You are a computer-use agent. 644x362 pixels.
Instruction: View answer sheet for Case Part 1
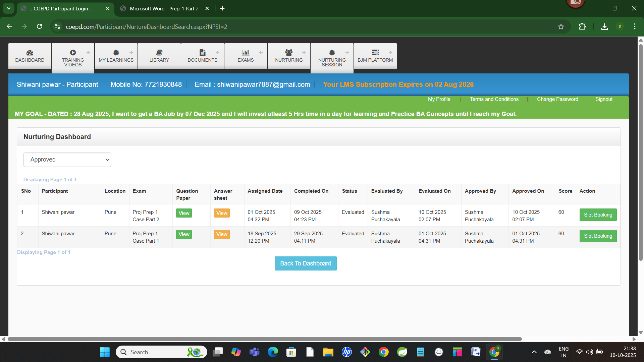(x=222, y=234)
